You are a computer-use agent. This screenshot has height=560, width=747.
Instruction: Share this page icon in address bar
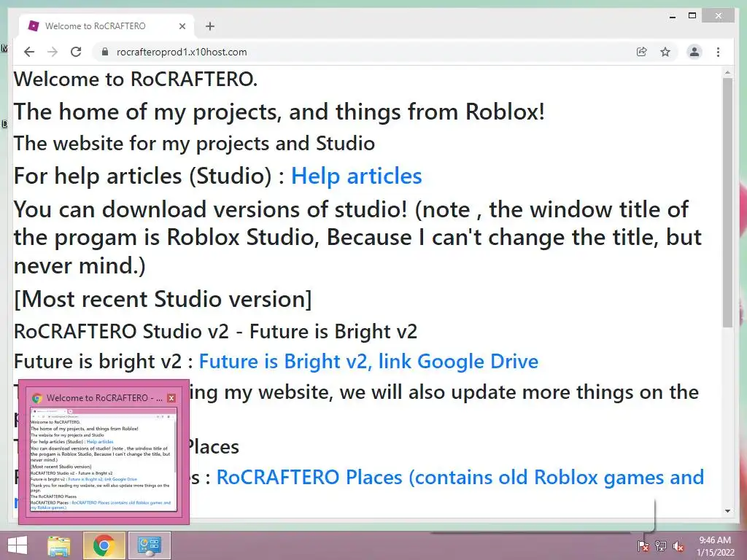(x=642, y=52)
